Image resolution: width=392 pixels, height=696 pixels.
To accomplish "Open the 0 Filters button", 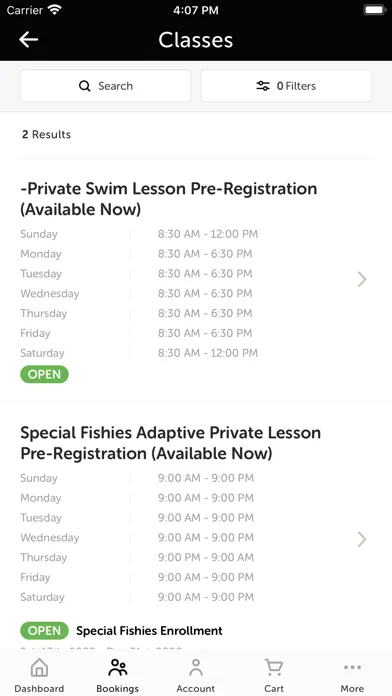I will pyautogui.click(x=286, y=86).
